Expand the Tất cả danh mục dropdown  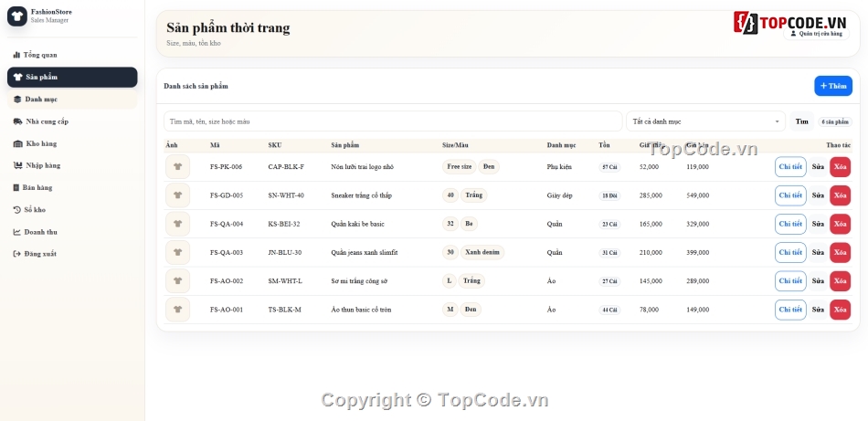[x=705, y=121]
